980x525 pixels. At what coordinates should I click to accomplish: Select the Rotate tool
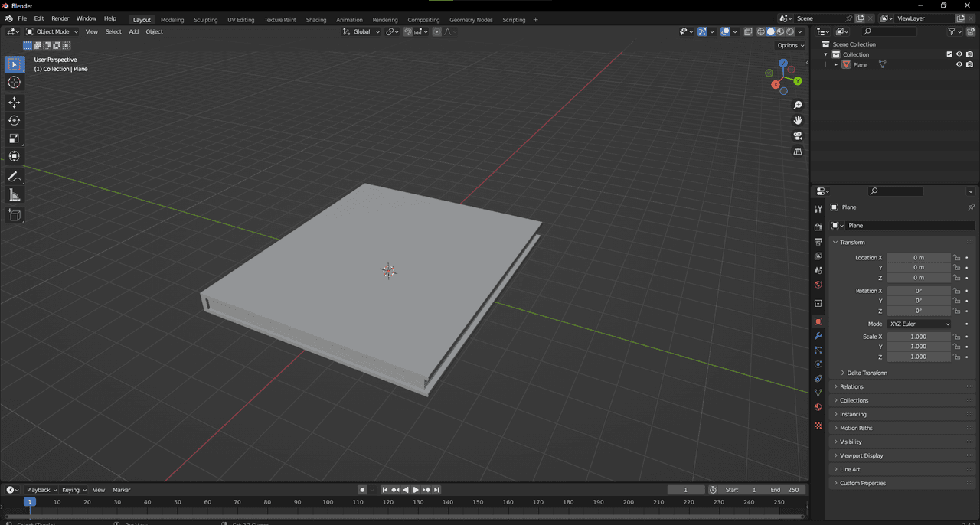point(15,120)
